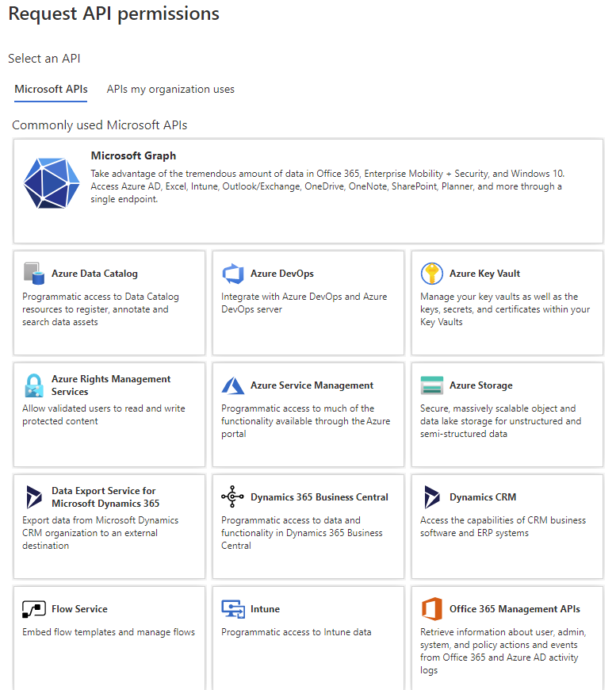
Task: Click 'Programmatic access to Data Catalog' description
Action: coord(101,309)
